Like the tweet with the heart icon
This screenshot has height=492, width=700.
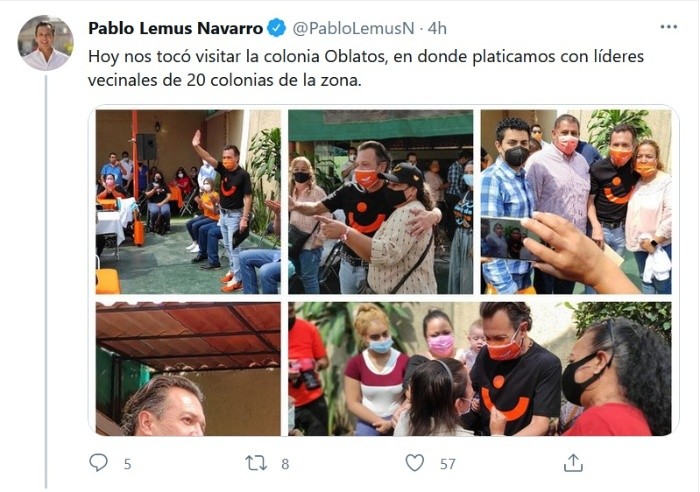(414, 463)
